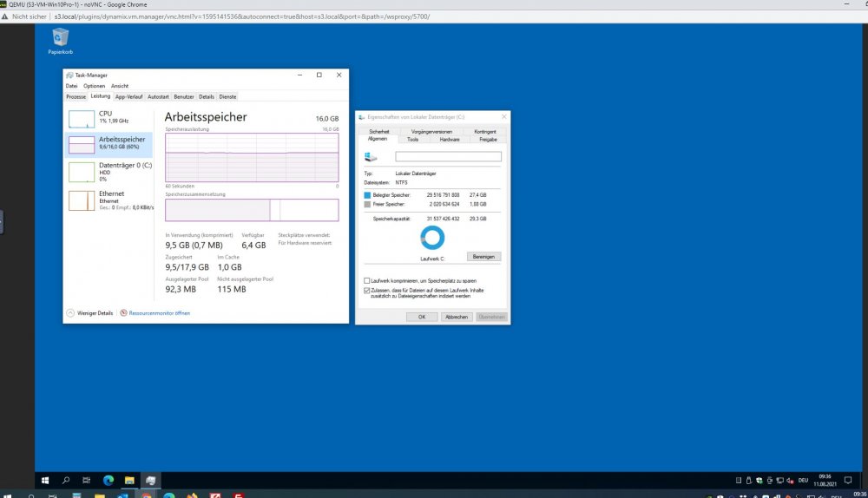868x498 pixels.
Task: Open File Explorer in the VM taskbar
Action: 129,481
